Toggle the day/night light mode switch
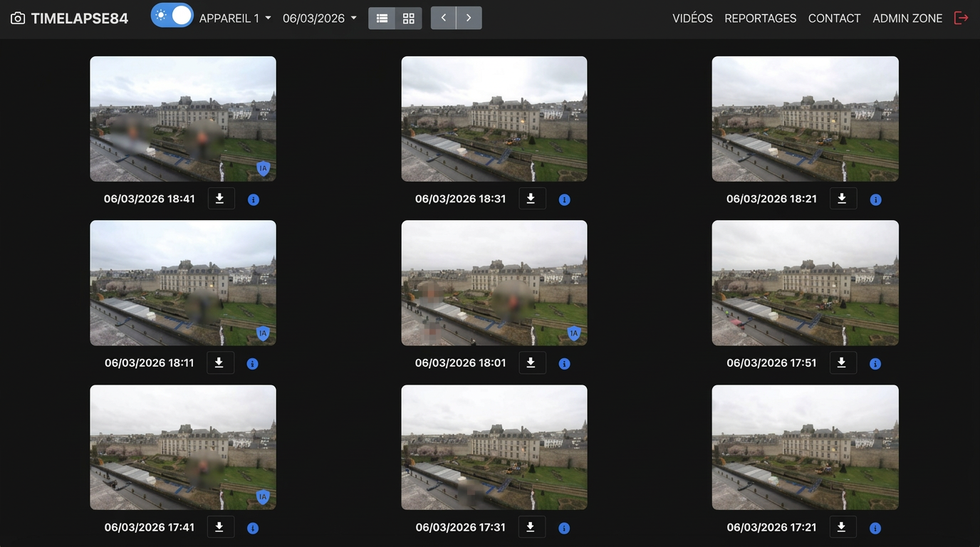Screen dimensions: 980x547 tap(172, 16)
